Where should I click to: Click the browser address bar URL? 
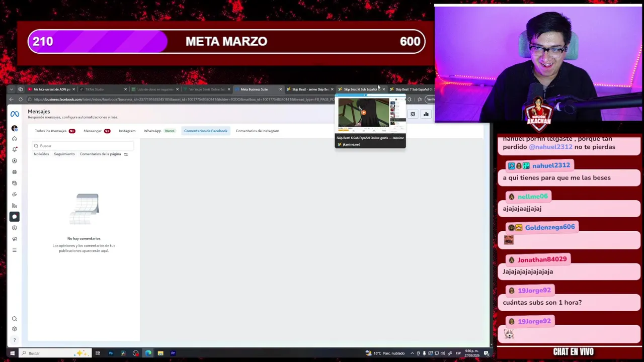[x=184, y=99]
